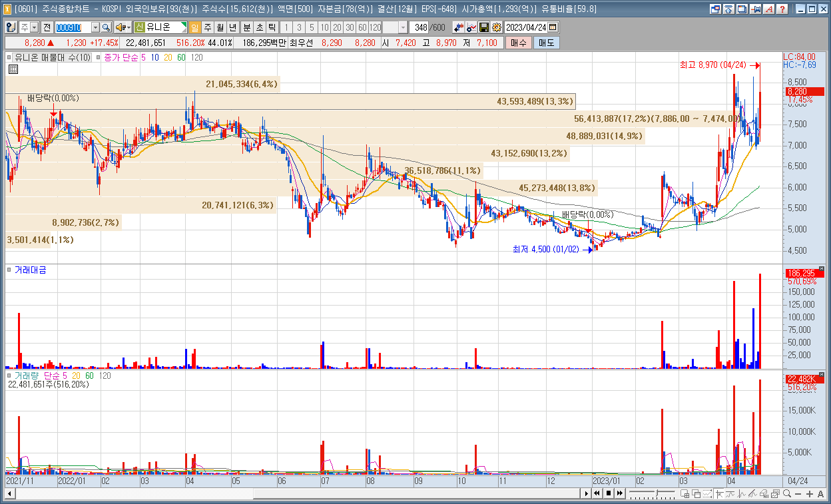Select the 1 interval button

286,27
